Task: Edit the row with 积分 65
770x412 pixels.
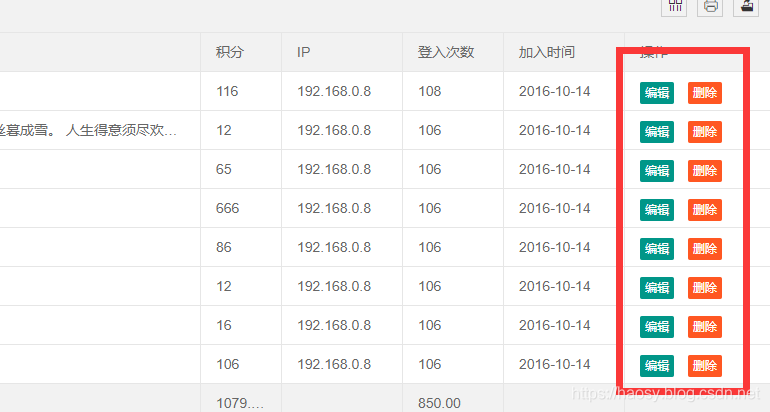Action: point(657,171)
